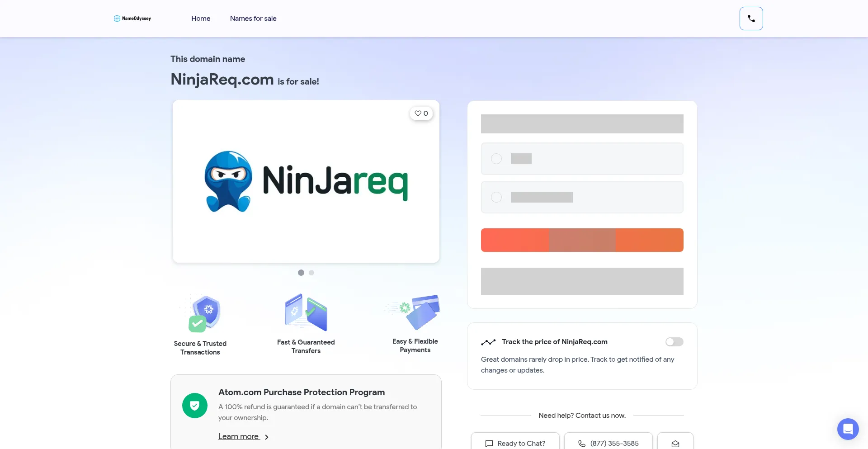Screen dimensions: 868x449
Task: Click the Fast & Guaranteed Transfers icon
Action: (306, 312)
